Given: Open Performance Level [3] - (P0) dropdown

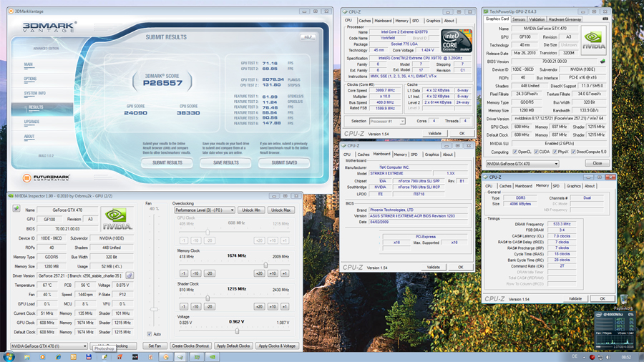Looking at the screenshot, I should tap(204, 210).
